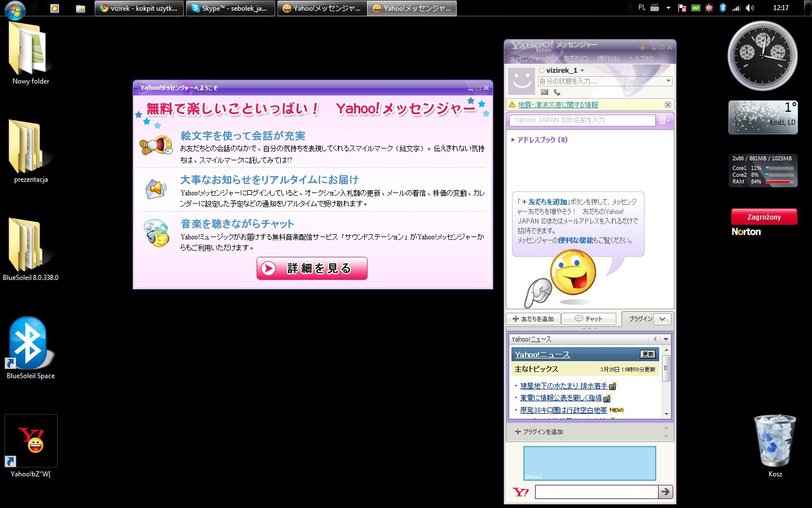
Task: Click the 友だちを追加 button
Action: pos(533,319)
